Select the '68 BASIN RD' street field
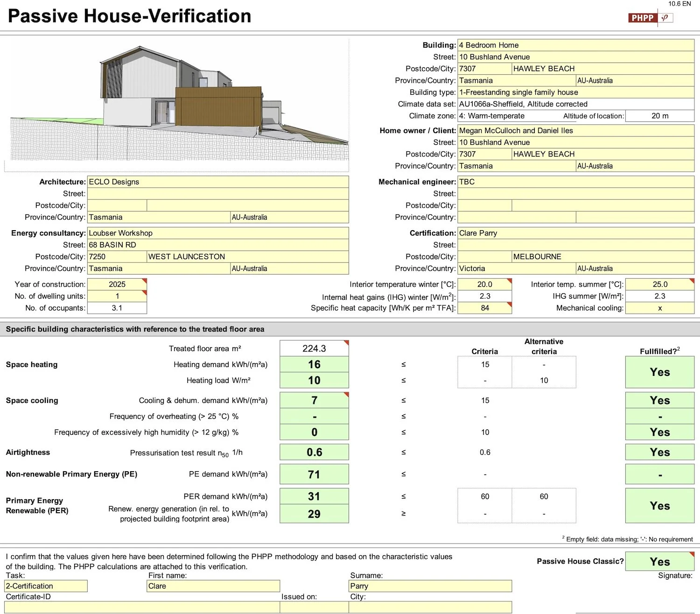Screen dimensions: 700x614 [218, 245]
